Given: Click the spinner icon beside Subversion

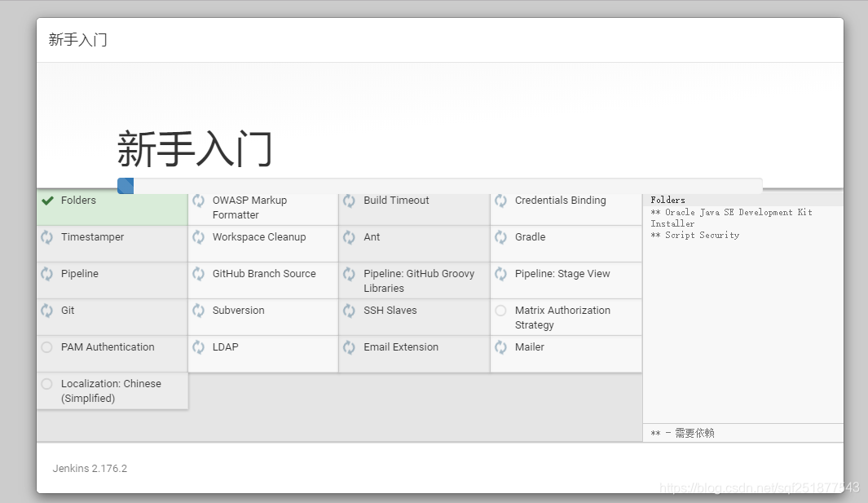Looking at the screenshot, I should click(x=198, y=311).
